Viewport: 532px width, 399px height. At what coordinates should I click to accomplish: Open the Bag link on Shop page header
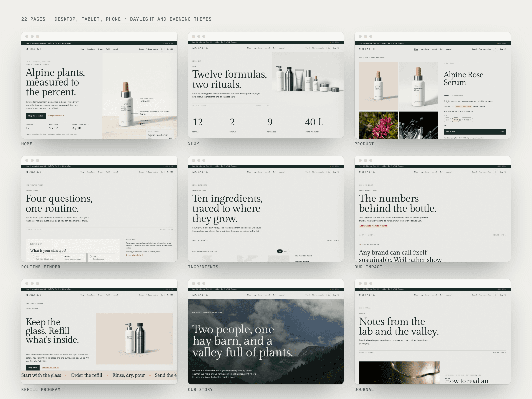coord(336,48)
